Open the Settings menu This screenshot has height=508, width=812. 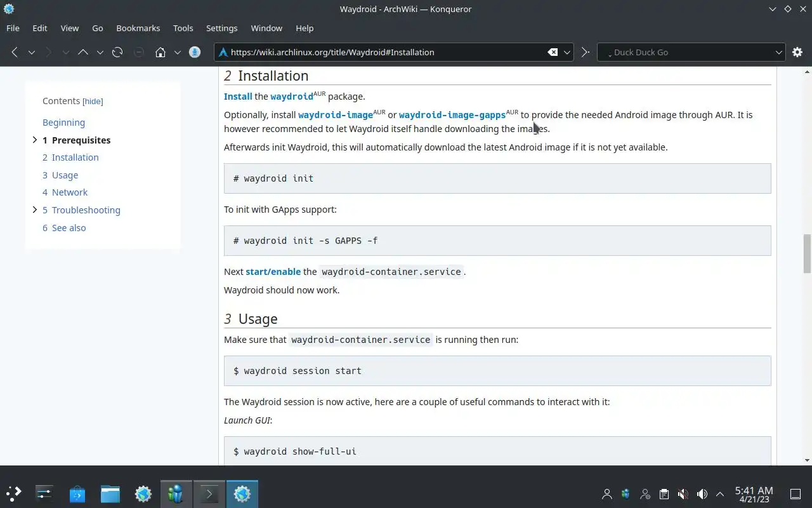coord(222,28)
